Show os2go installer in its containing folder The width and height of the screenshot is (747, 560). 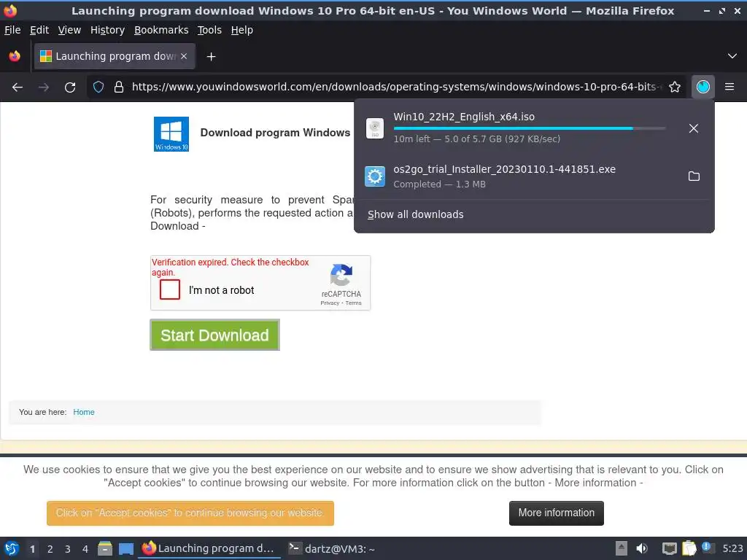tap(694, 176)
